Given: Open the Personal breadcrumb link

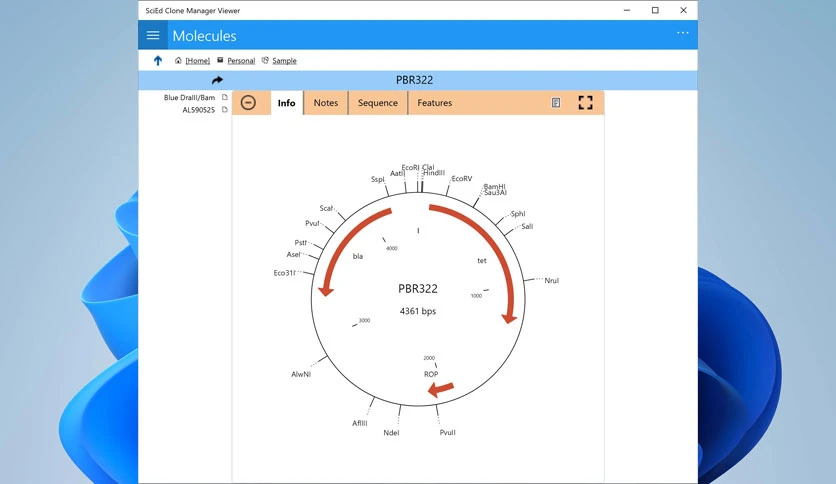Looking at the screenshot, I should [241, 61].
